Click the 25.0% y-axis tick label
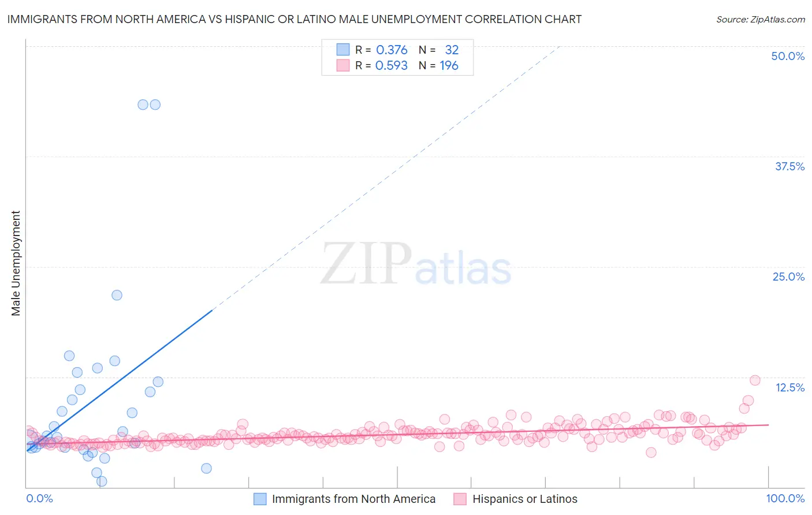Viewport: 812px width, 515px height. 788,277
